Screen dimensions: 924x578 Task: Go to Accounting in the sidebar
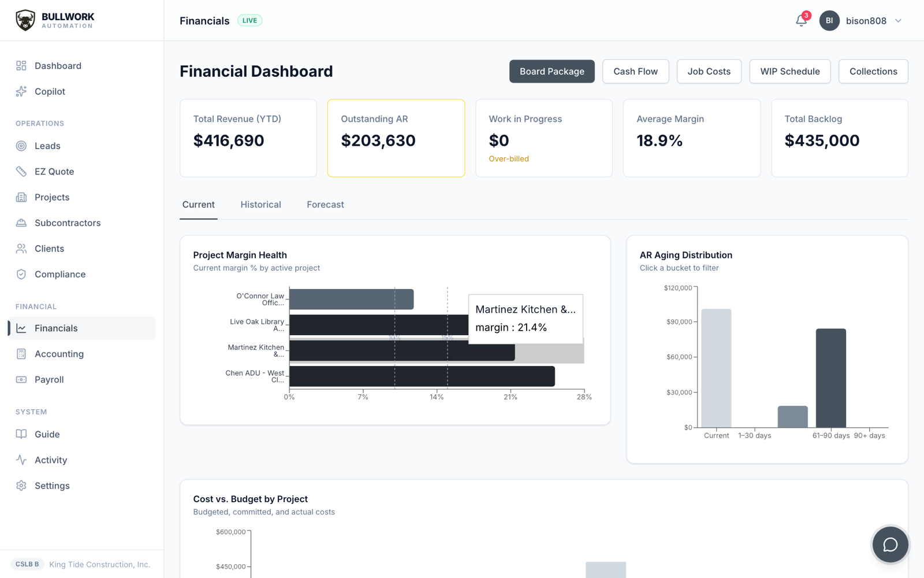tap(82, 354)
